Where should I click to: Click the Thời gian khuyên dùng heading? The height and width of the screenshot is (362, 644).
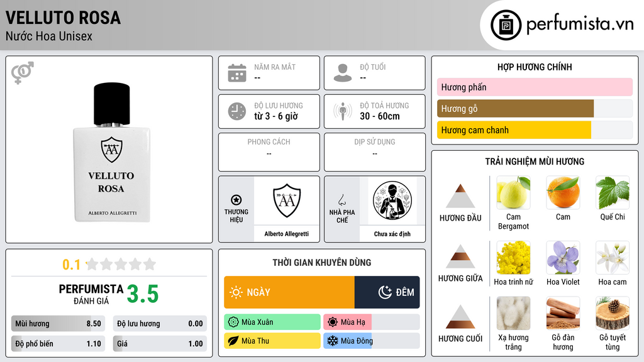coord(322,263)
